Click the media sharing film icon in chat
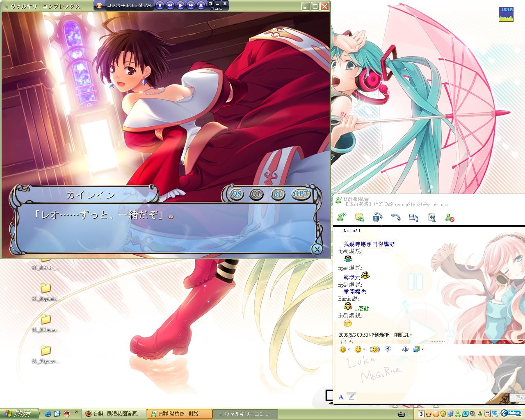 click(x=413, y=217)
